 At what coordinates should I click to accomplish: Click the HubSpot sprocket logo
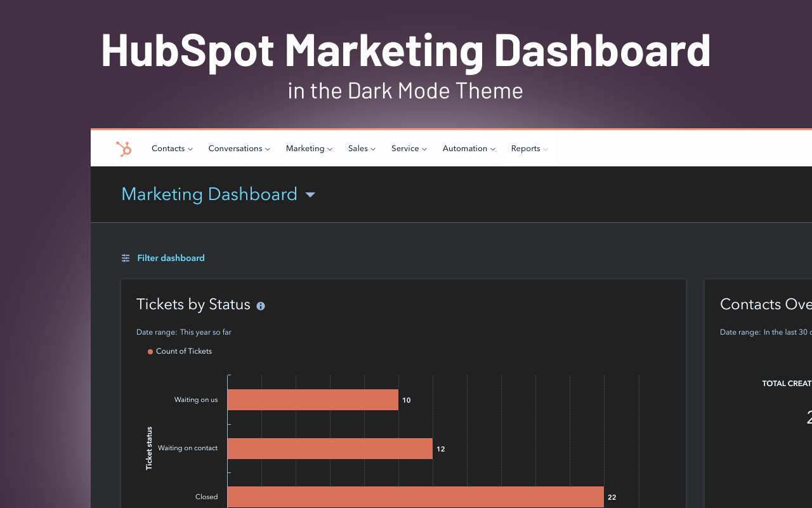[x=124, y=149]
